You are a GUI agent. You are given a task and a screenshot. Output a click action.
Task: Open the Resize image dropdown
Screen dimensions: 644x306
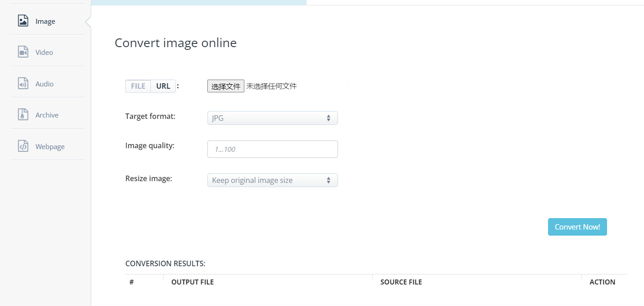(x=272, y=180)
